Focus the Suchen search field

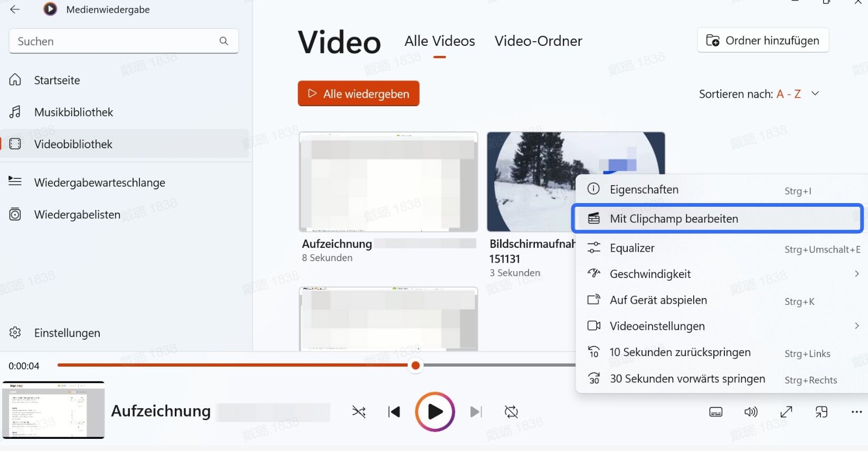124,41
